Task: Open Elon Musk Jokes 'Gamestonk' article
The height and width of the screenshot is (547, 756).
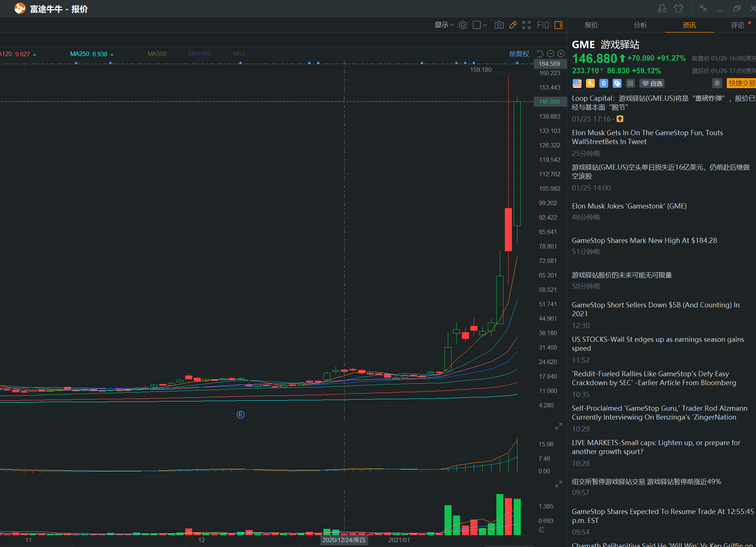Action: pyautogui.click(x=662, y=211)
